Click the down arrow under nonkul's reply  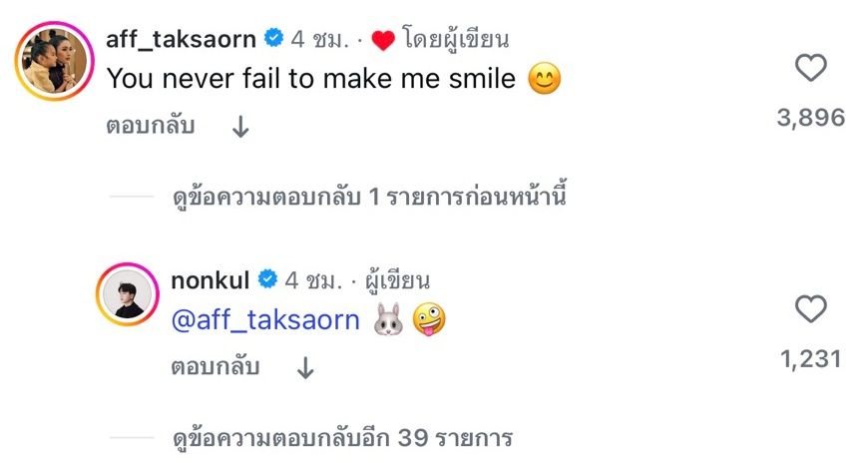point(305,367)
